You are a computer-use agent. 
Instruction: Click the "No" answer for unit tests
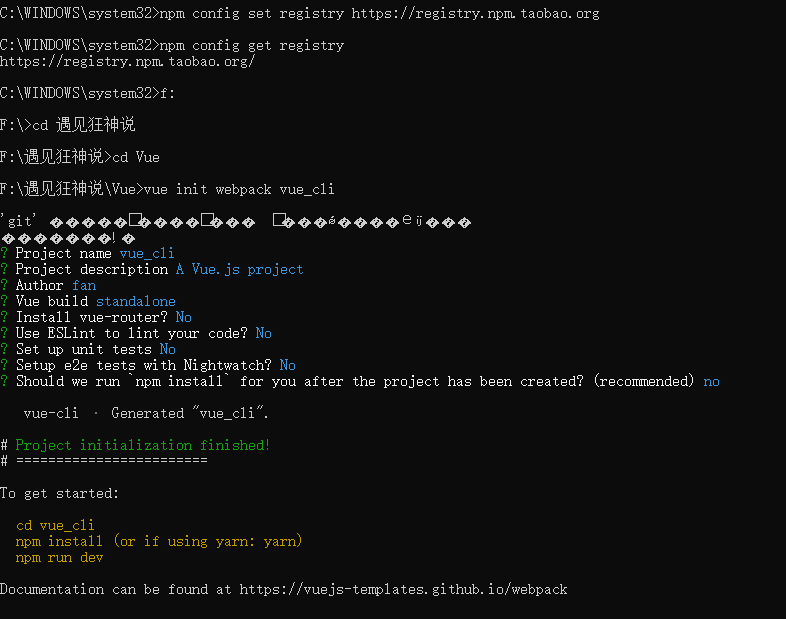pyautogui.click(x=168, y=349)
